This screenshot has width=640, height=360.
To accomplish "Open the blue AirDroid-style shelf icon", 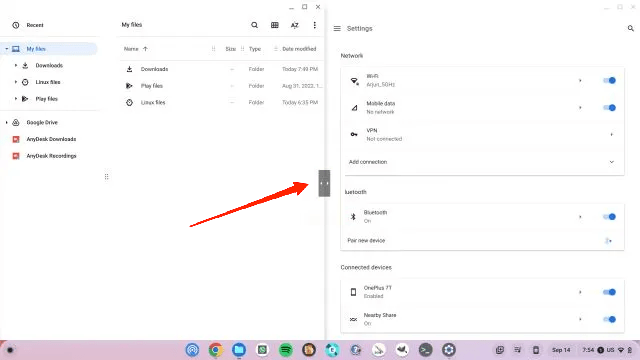I will coord(192,350).
